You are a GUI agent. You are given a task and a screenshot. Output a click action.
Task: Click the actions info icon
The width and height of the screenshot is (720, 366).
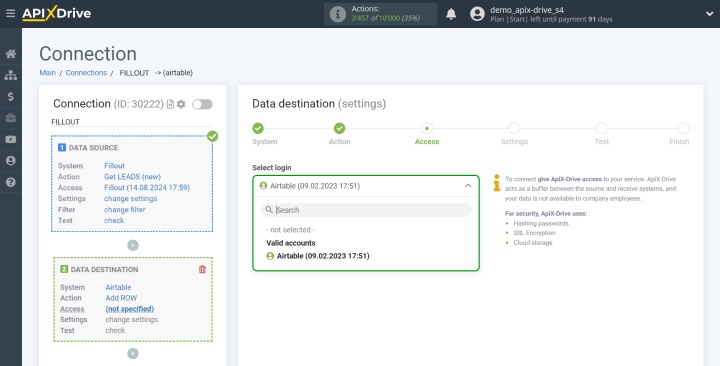pyautogui.click(x=338, y=14)
